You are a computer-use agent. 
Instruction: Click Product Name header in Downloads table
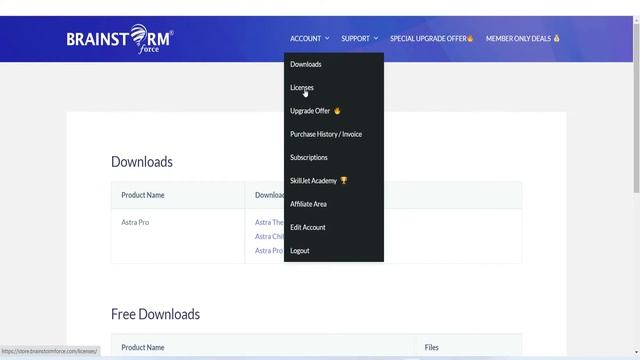click(143, 195)
